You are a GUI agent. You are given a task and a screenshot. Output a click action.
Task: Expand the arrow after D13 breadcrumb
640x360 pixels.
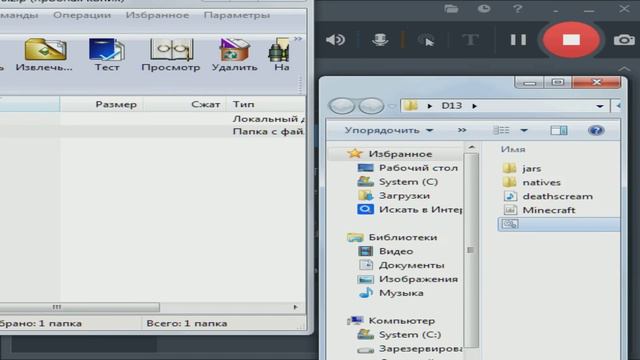[x=474, y=106]
